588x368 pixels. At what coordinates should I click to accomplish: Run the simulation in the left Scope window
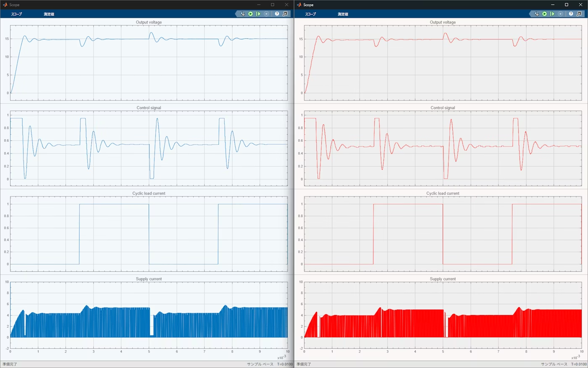(x=250, y=14)
